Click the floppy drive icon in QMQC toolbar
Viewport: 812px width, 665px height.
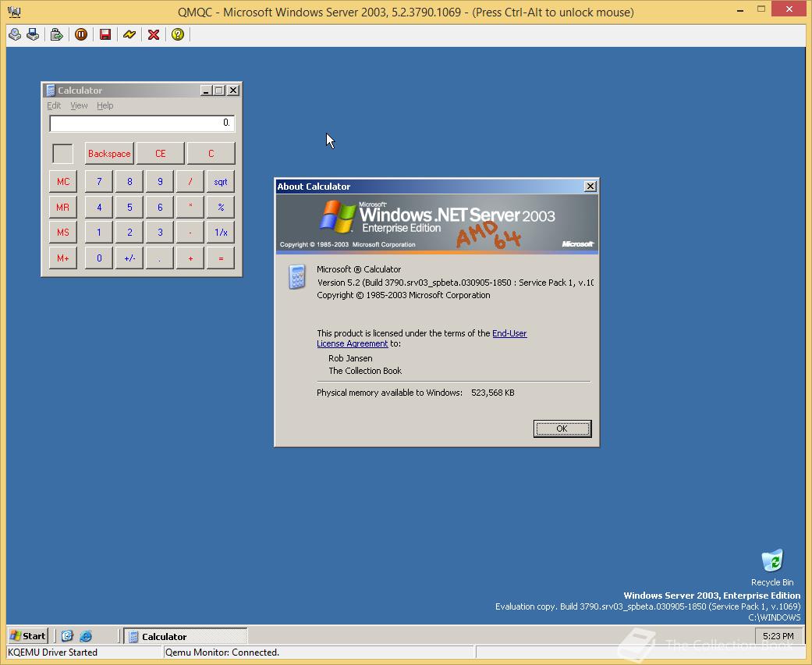(33, 34)
